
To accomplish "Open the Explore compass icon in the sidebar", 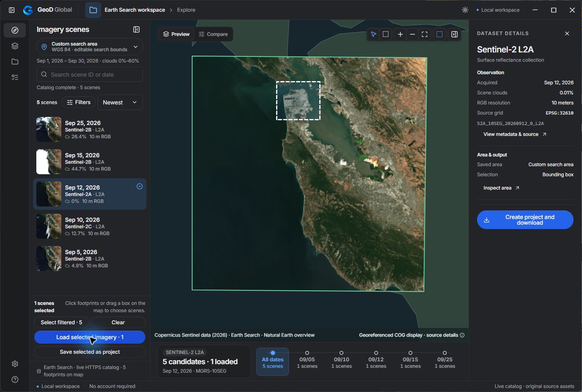I will pos(15,30).
